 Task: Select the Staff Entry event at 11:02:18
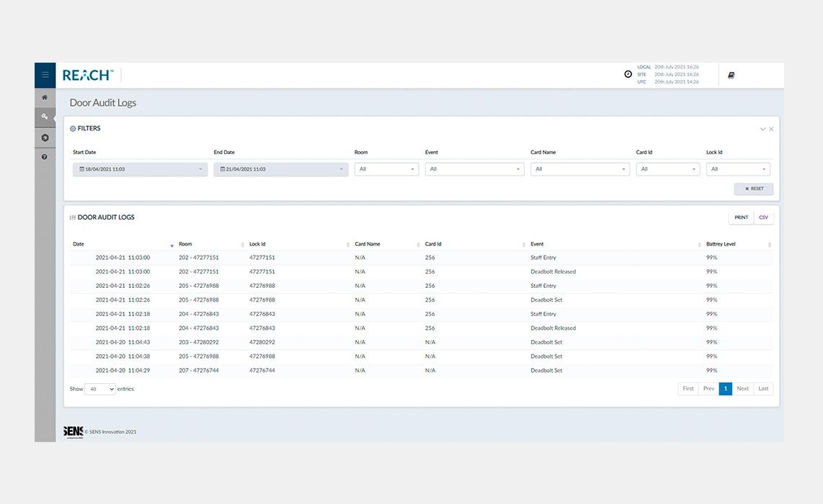(x=543, y=315)
